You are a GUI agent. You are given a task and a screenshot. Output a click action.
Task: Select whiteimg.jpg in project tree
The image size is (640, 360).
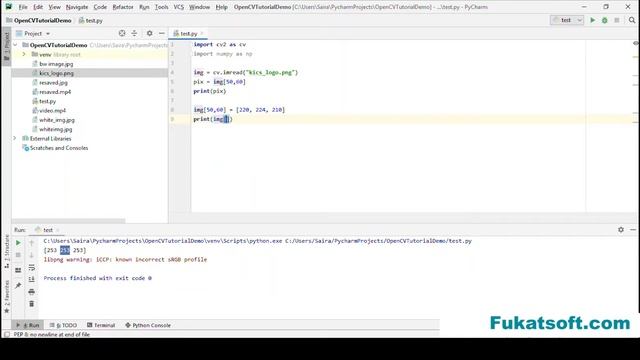(56, 129)
